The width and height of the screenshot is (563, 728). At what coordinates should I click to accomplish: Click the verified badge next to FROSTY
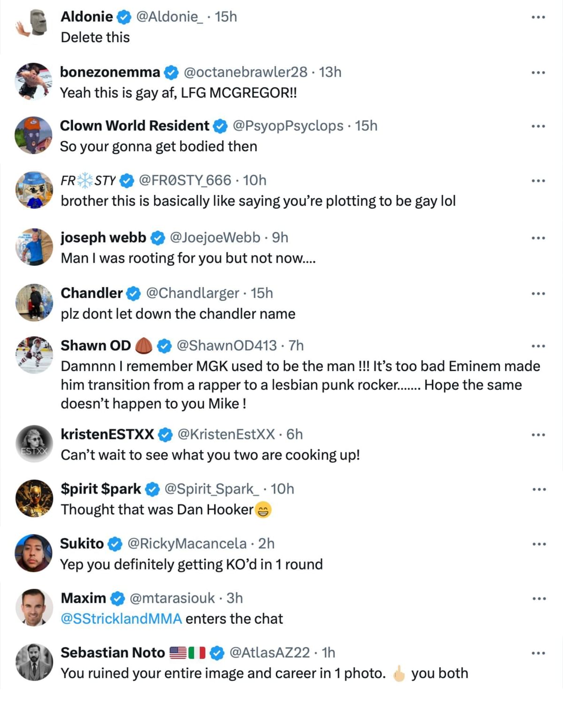click(127, 180)
